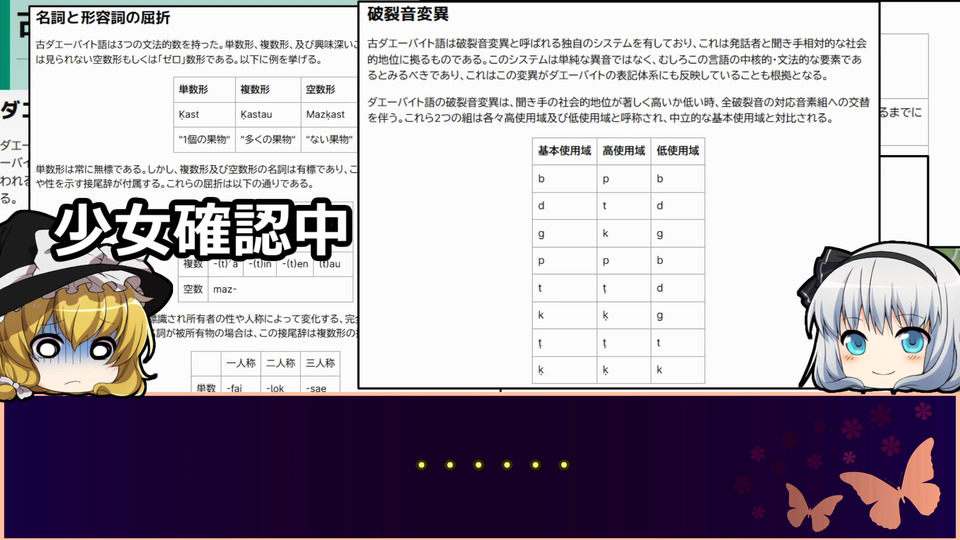
Task: Select the 単数形 header cell
Action: (x=204, y=89)
